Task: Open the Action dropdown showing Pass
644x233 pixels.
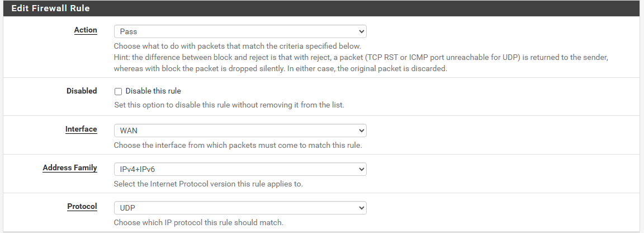Action: 240,31
